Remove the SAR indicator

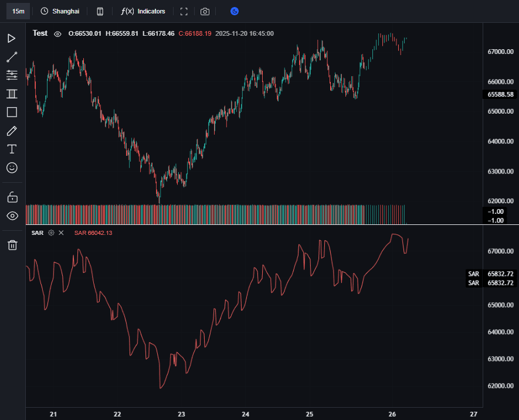click(x=61, y=233)
